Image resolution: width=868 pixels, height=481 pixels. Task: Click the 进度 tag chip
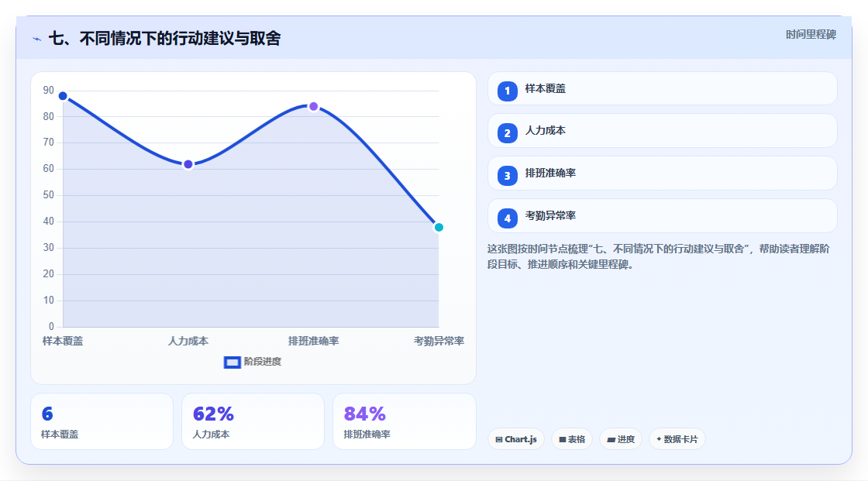coord(621,439)
